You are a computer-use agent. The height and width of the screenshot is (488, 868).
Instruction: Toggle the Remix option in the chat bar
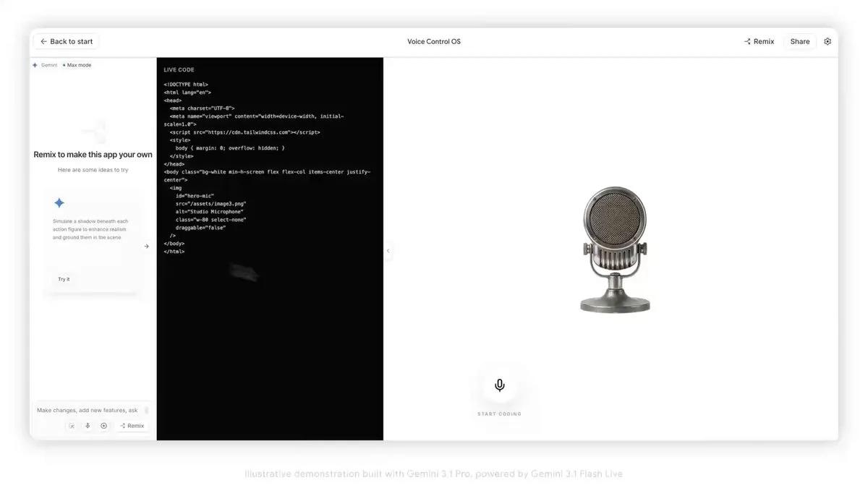tap(131, 425)
